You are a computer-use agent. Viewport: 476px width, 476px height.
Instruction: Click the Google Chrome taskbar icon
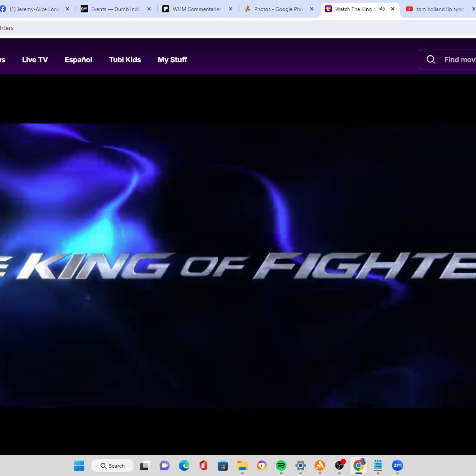tap(359, 465)
